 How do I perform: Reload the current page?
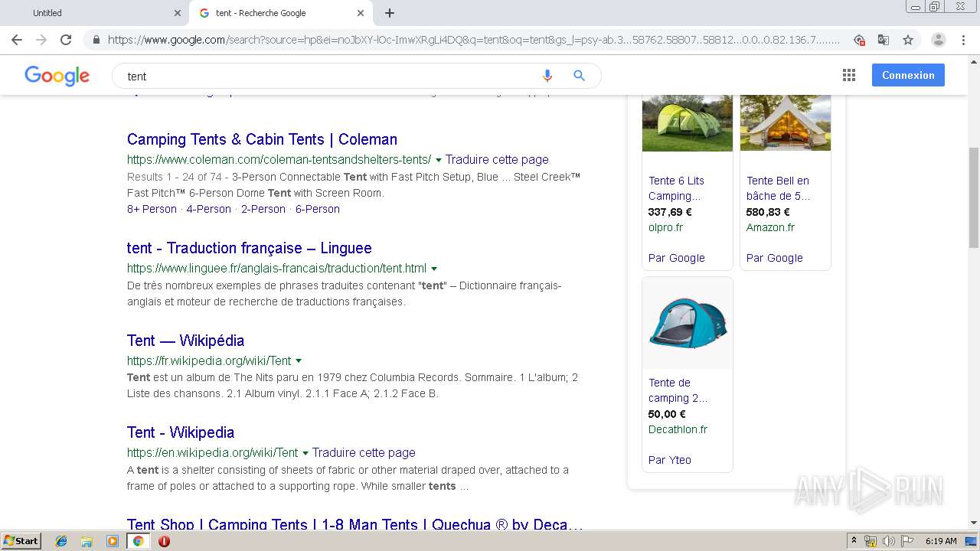point(66,40)
